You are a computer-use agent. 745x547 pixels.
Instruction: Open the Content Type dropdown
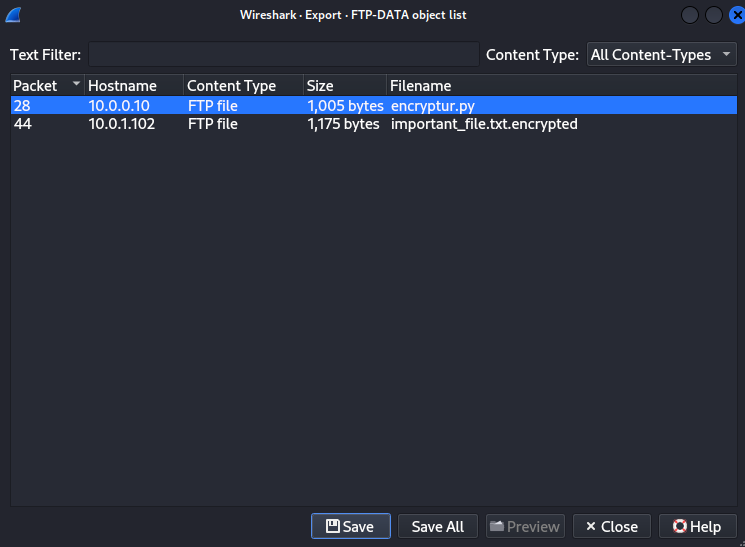[661, 55]
